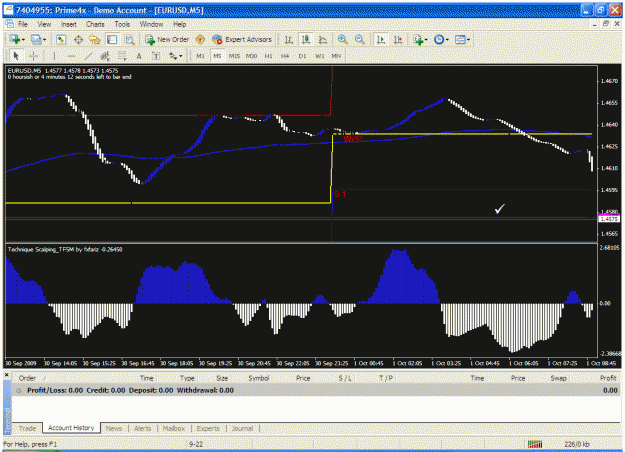Image resolution: width=625 pixels, height=452 pixels.
Task: Select the Fibonacci retracement tool
Action: click(122, 56)
